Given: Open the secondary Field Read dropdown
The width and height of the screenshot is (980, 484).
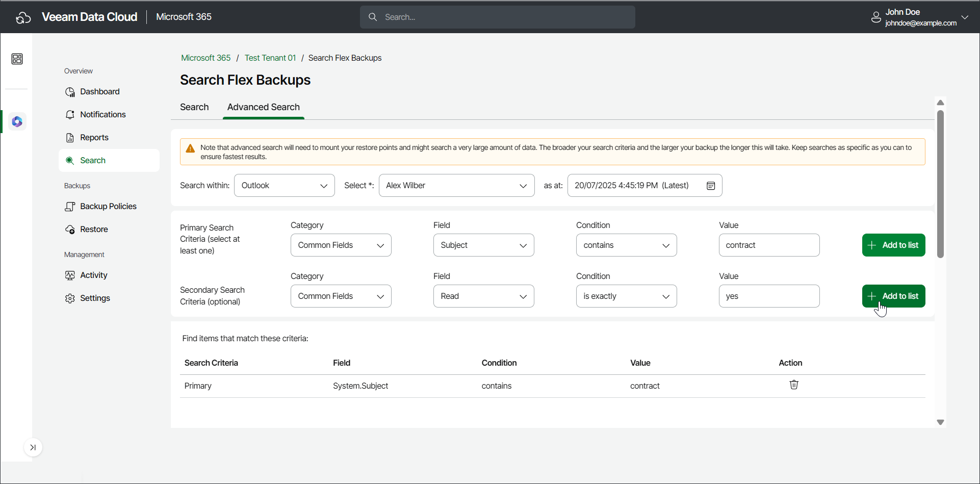Looking at the screenshot, I should pos(484,296).
